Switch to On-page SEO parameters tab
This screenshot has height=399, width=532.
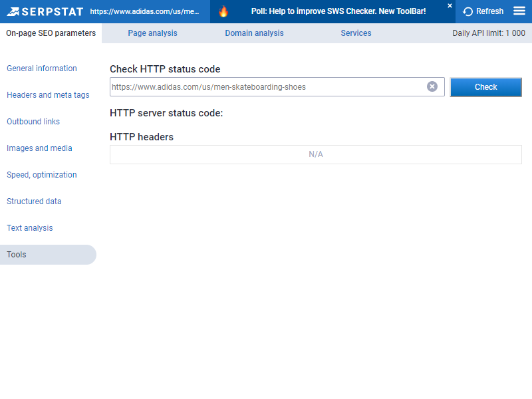[x=51, y=33]
